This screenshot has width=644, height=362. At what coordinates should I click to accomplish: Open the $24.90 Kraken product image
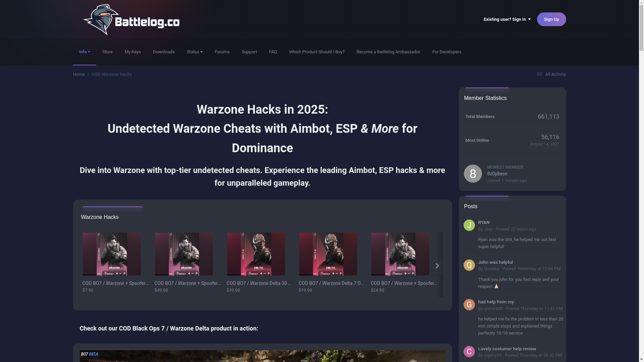tap(400, 254)
